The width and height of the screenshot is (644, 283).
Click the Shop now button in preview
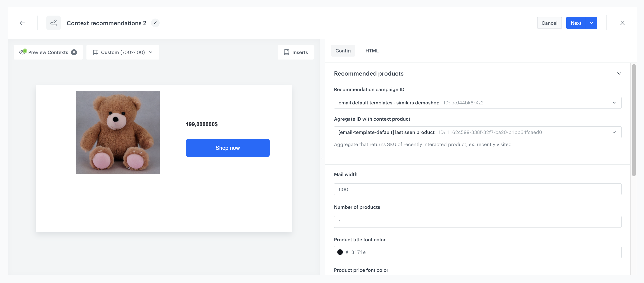[x=228, y=148]
